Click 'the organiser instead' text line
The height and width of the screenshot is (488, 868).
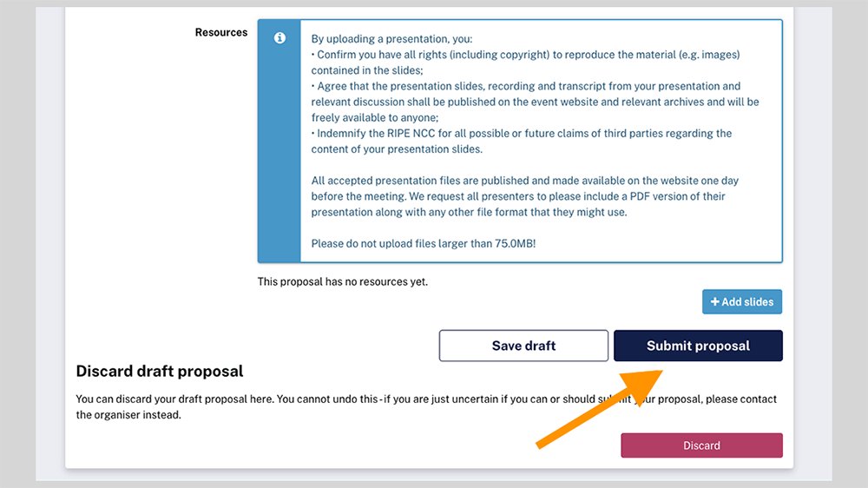click(128, 415)
